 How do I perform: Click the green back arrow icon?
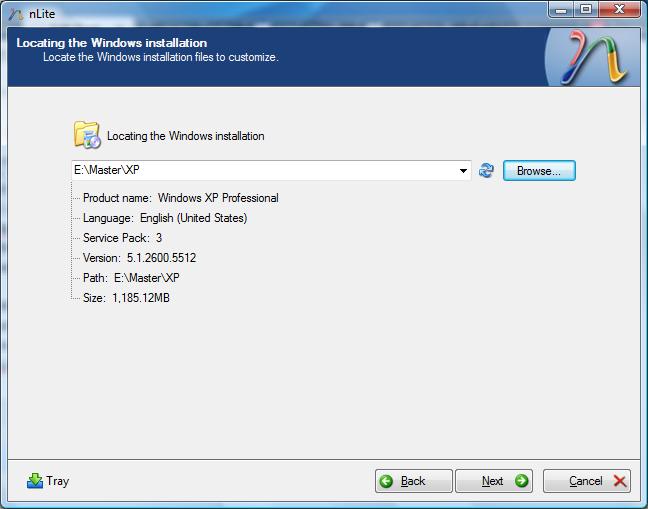(x=386, y=481)
